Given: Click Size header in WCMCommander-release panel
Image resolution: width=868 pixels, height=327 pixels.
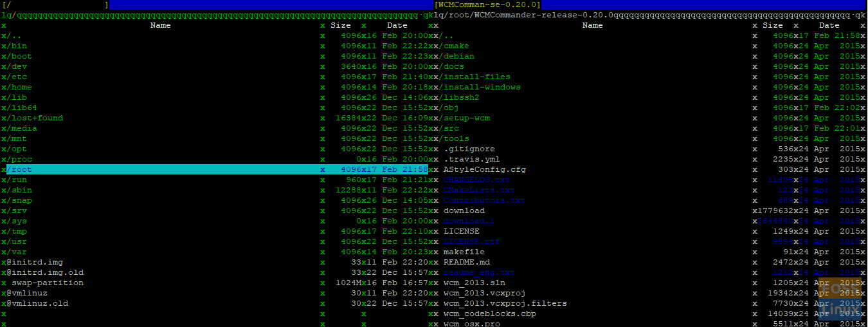Looking at the screenshot, I should 773,25.
